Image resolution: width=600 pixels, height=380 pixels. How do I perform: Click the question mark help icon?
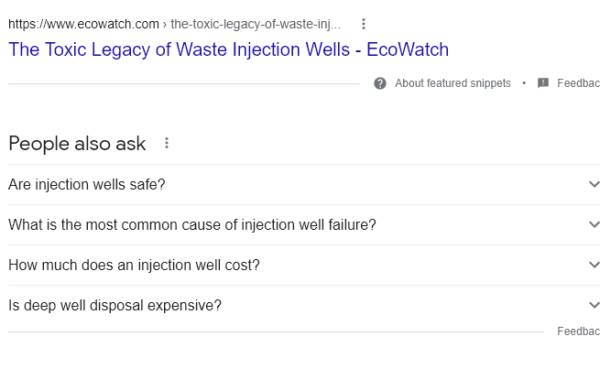point(380,83)
